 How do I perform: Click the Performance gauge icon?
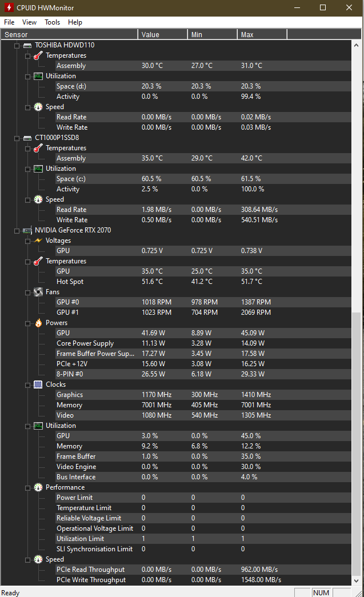coord(38,487)
